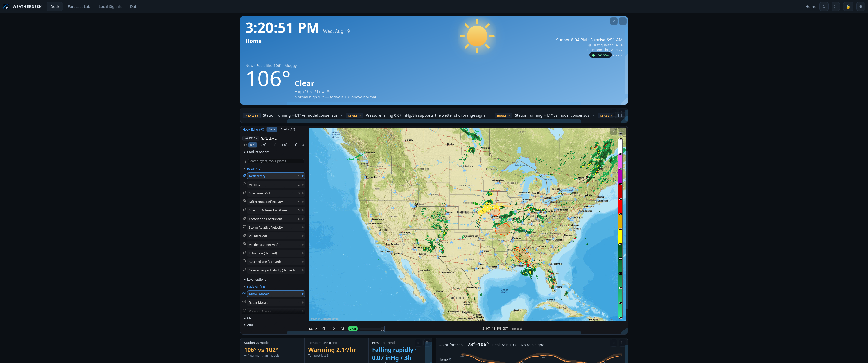
Task: Toggle the Velocity layer status dot
Action: coord(303,185)
